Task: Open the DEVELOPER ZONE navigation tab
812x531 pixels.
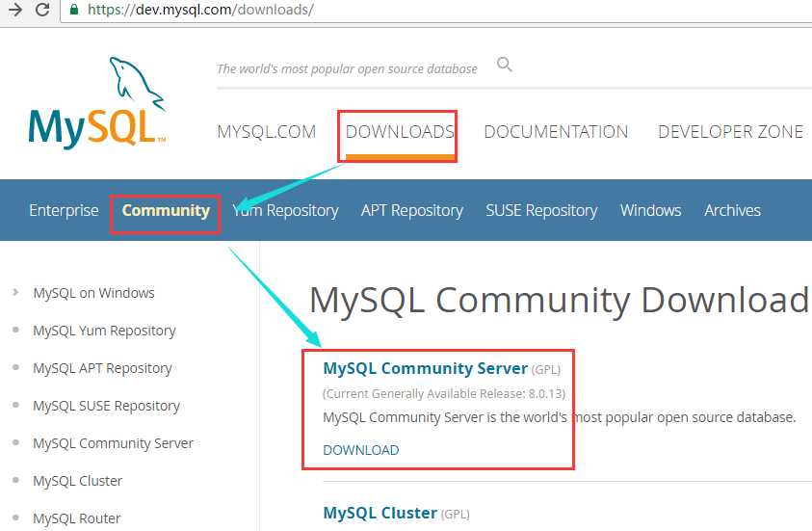Action: [x=730, y=132]
